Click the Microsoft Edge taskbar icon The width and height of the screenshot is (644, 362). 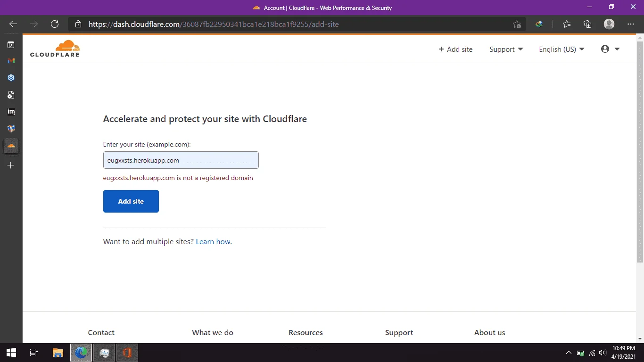point(81,353)
